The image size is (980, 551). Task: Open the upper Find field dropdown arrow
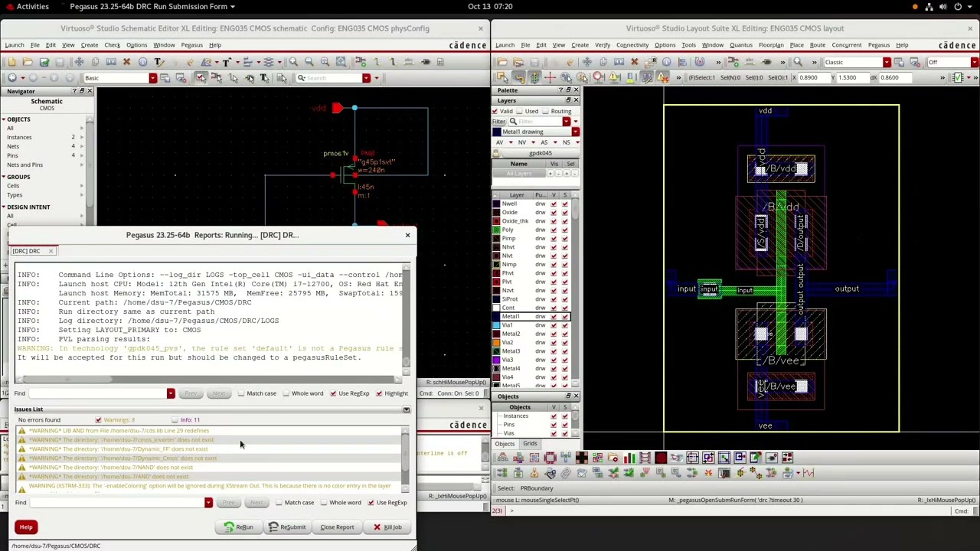pos(171,393)
